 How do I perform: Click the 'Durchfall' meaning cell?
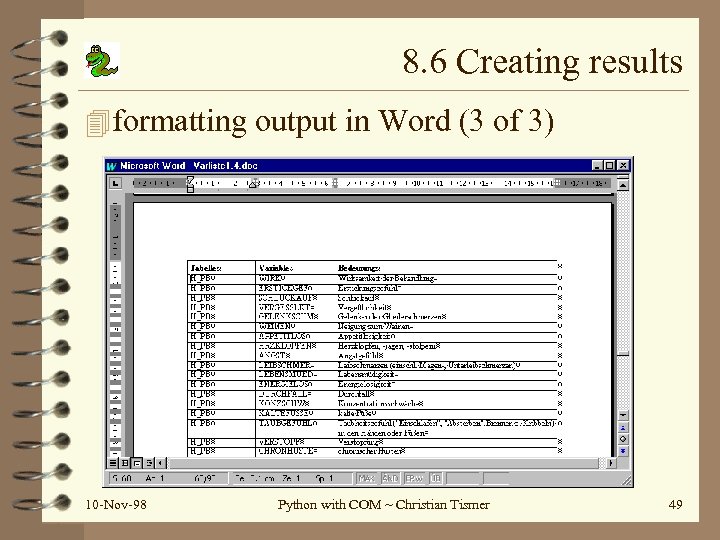pyautogui.click(x=446, y=394)
